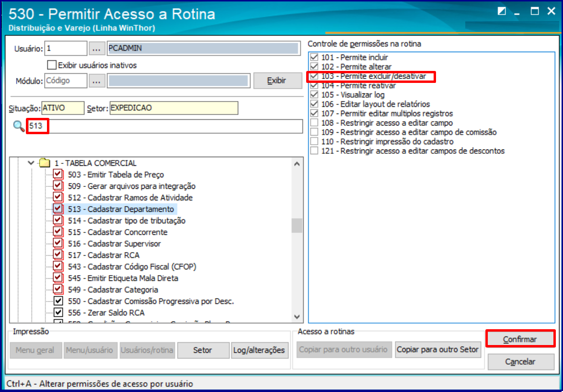Toggle Exibir usuários inativos checkbox

click(52, 65)
